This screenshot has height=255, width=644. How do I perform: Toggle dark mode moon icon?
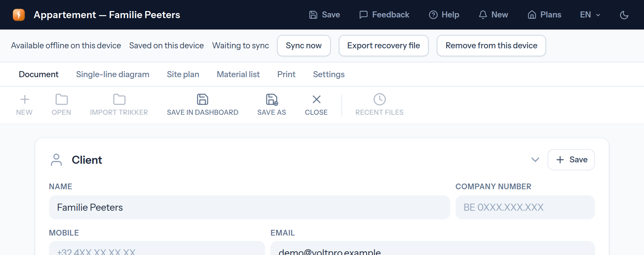pos(624,15)
